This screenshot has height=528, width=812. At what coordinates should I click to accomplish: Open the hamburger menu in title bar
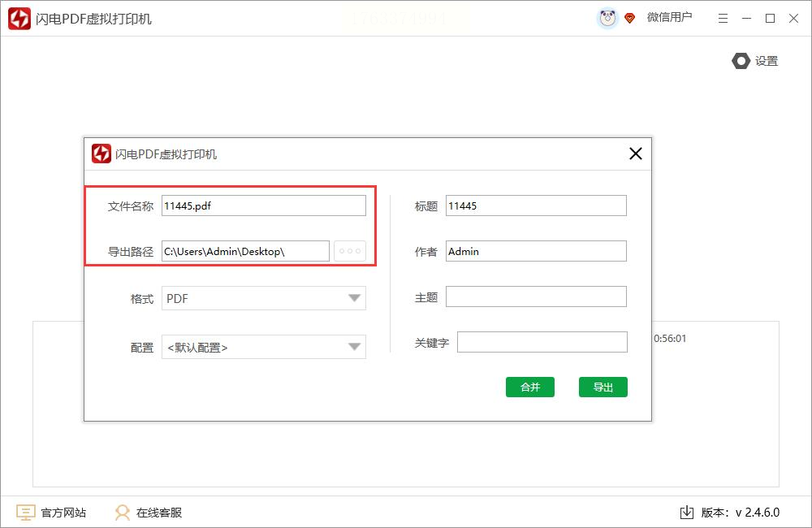pyautogui.click(x=723, y=19)
